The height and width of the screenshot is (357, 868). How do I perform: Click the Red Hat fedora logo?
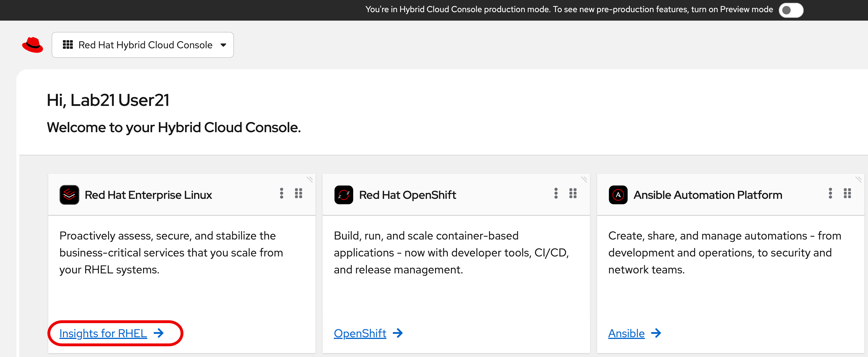click(x=33, y=45)
